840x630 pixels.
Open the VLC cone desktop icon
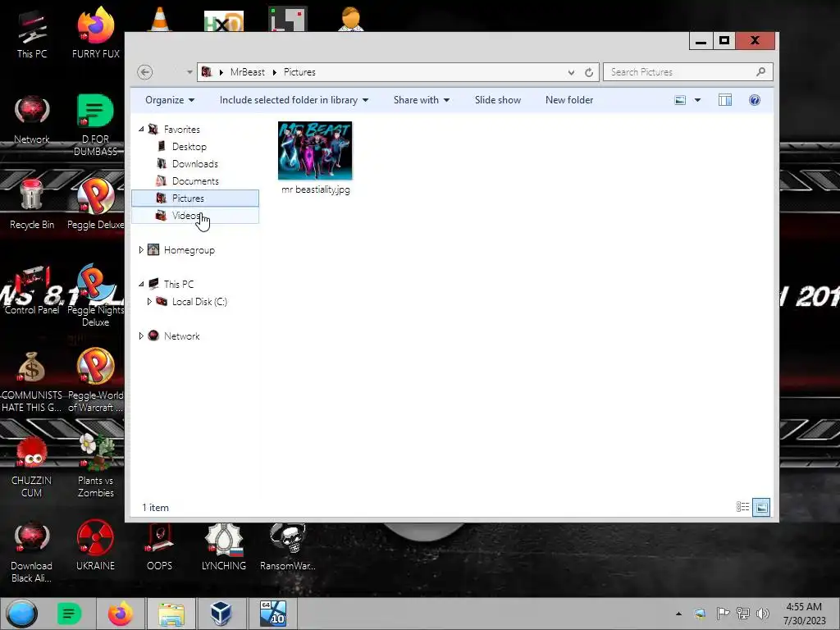(159, 19)
